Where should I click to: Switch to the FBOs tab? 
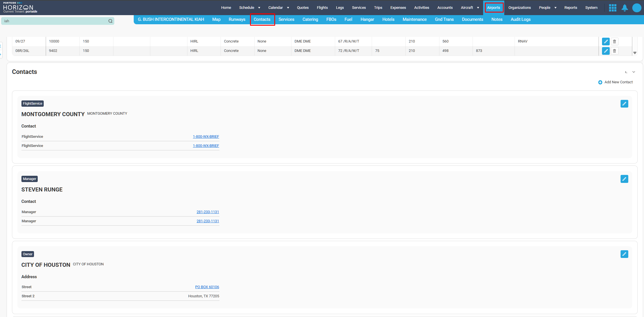point(331,19)
